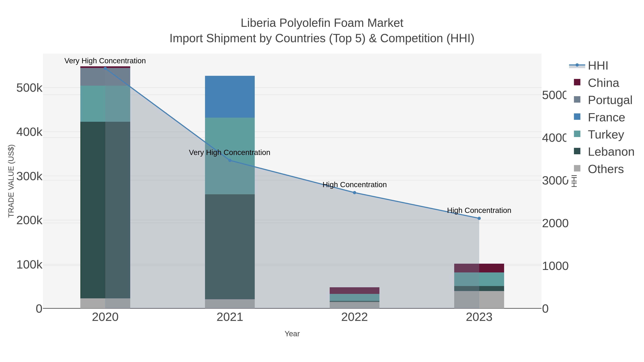
Task: Click the Very High Concentration label above 2021
Action: (230, 152)
